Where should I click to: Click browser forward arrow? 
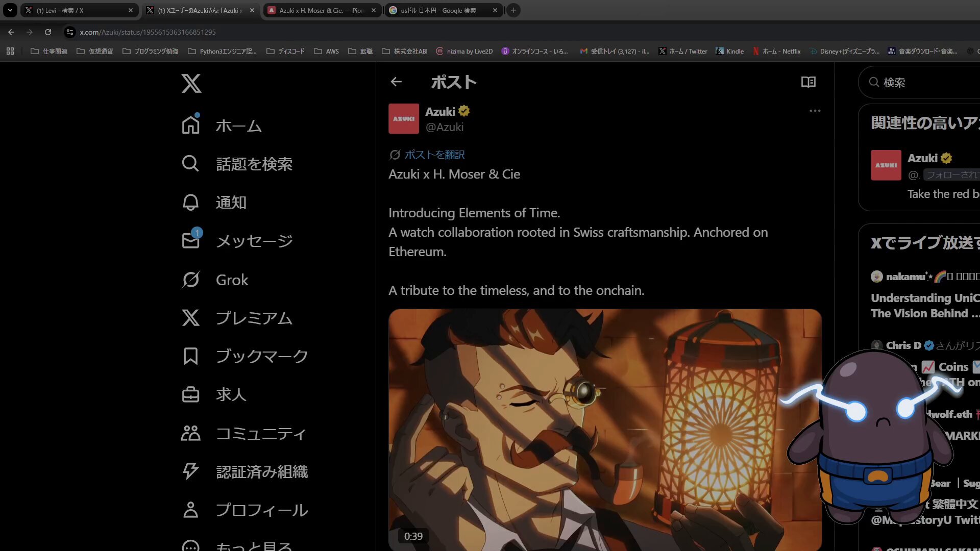[x=30, y=32]
